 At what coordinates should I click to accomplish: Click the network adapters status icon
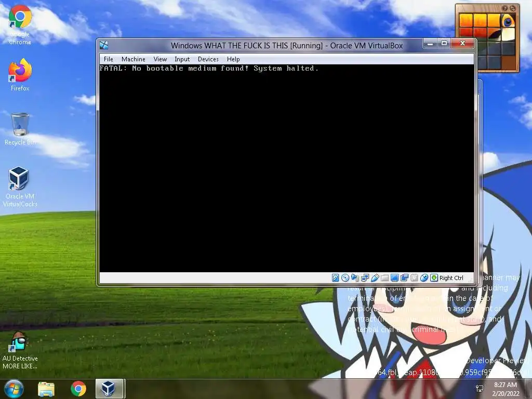click(365, 278)
